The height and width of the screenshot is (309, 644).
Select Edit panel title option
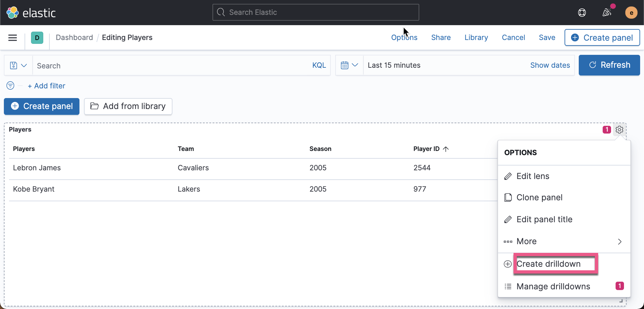[x=564, y=219]
